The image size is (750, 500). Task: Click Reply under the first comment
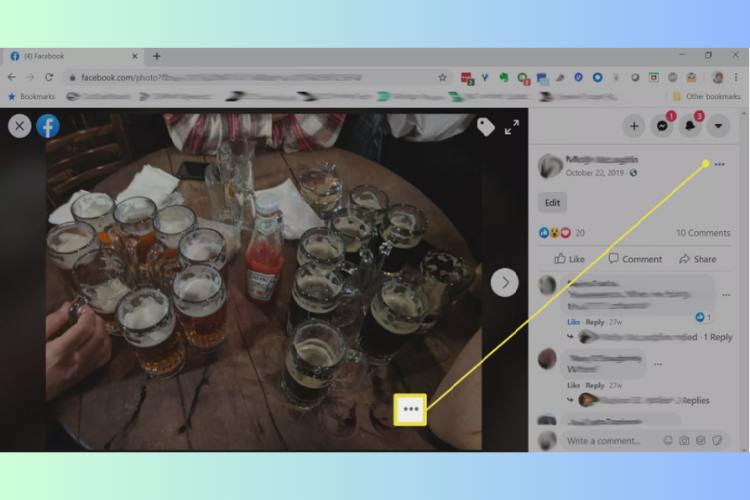(x=595, y=322)
